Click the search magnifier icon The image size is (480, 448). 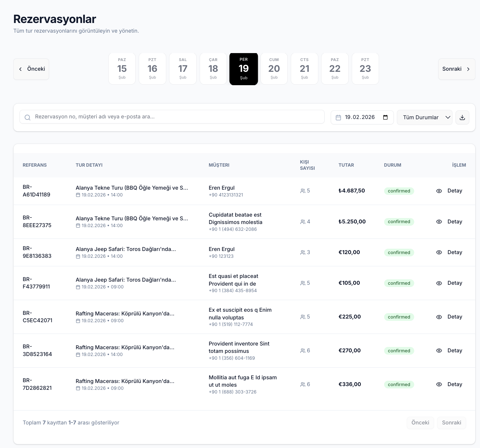[x=28, y=117]
